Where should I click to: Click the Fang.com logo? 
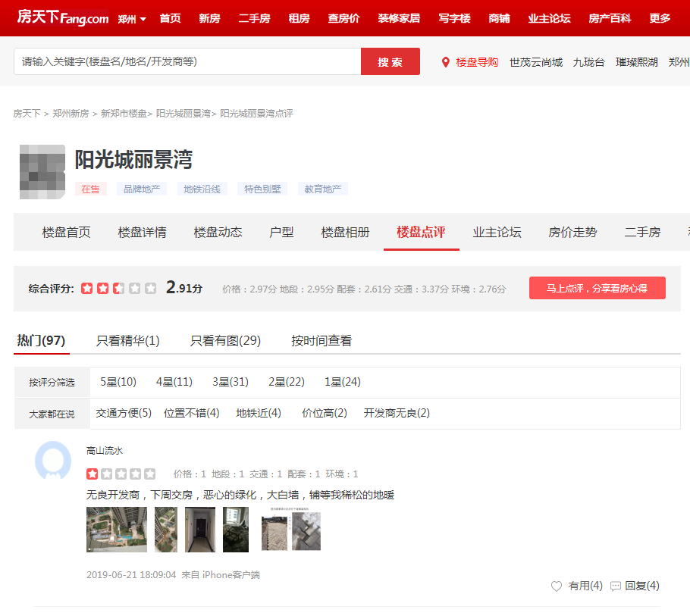[x=63, y=17]
